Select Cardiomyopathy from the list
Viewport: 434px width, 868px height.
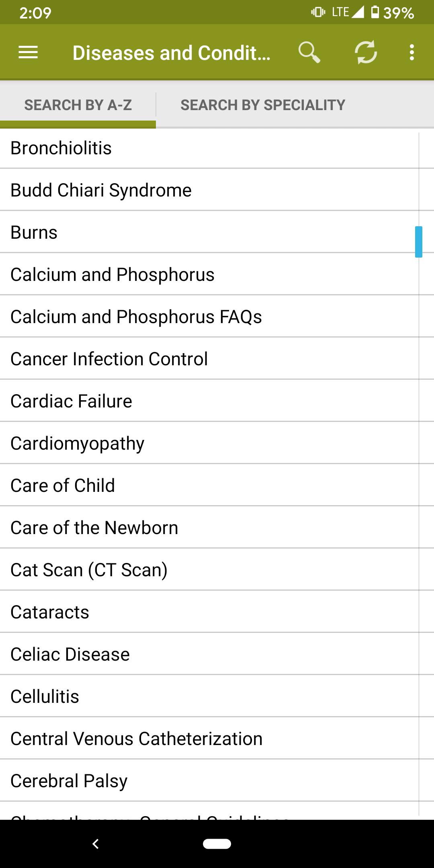[x=209, y=443]
